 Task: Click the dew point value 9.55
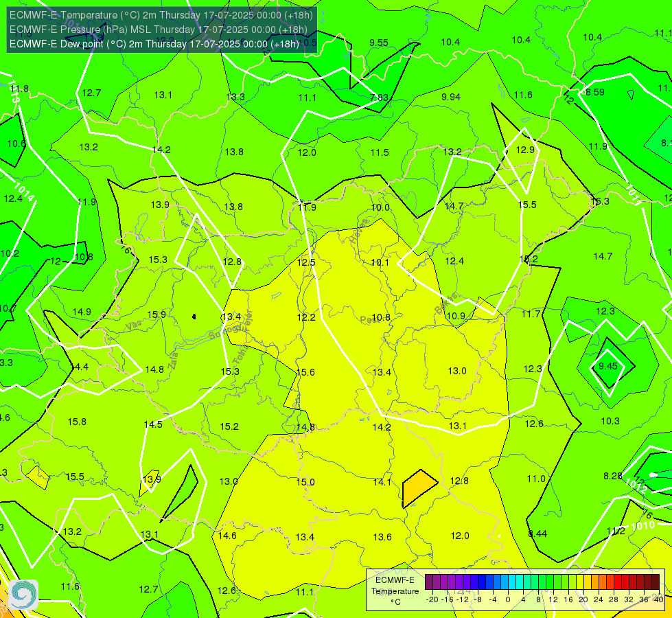[379, 43]
